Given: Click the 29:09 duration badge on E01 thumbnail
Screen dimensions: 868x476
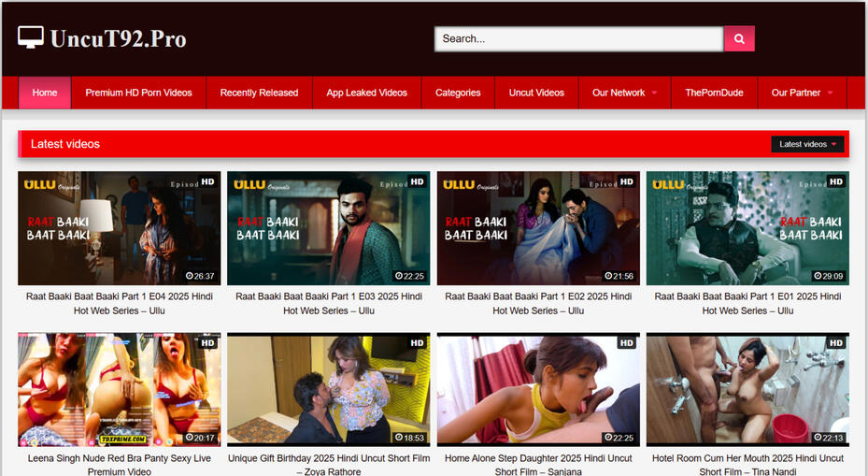Looking at the screenshot, I should pyautogui.click(x=829, y=276).
